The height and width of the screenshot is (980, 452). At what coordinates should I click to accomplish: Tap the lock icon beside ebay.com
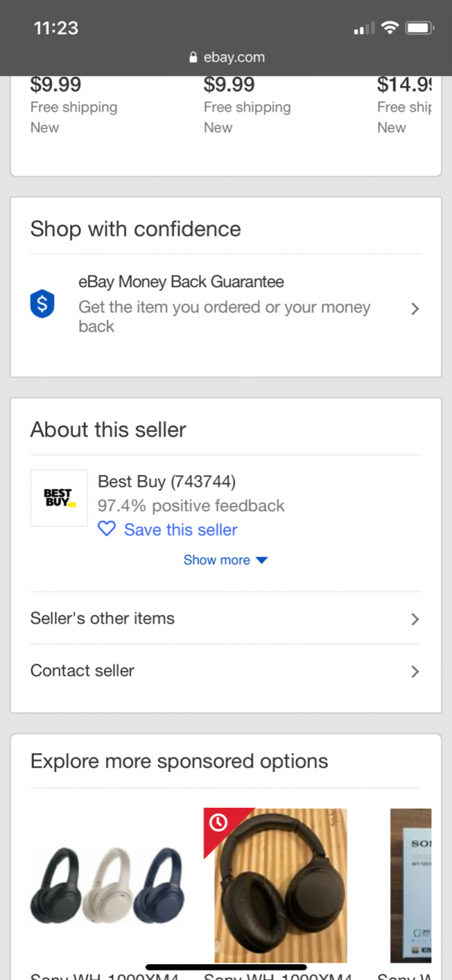pyautogui.click(x=194, y=57)
